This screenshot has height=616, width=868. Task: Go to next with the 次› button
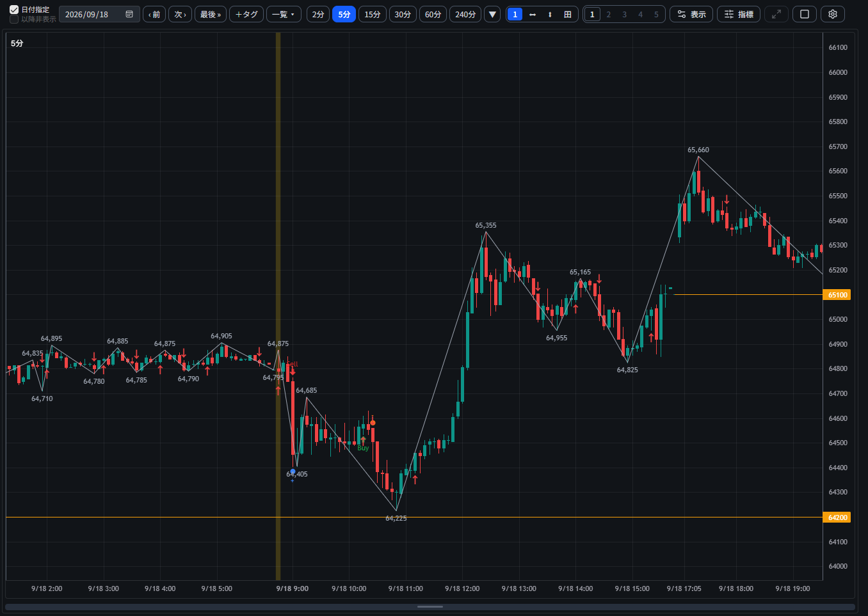pyautogui.click(x=180, y=14)
